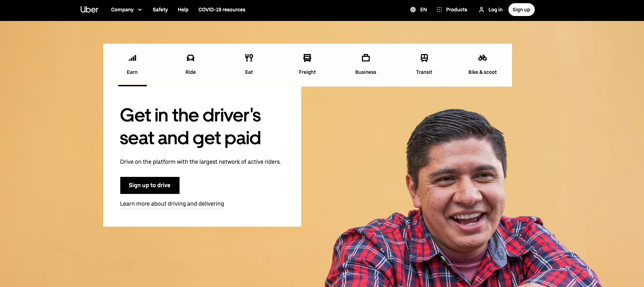Click the 'Get in the driver's seat' heading
The image size is (644, 287).
tap(191, 126)
